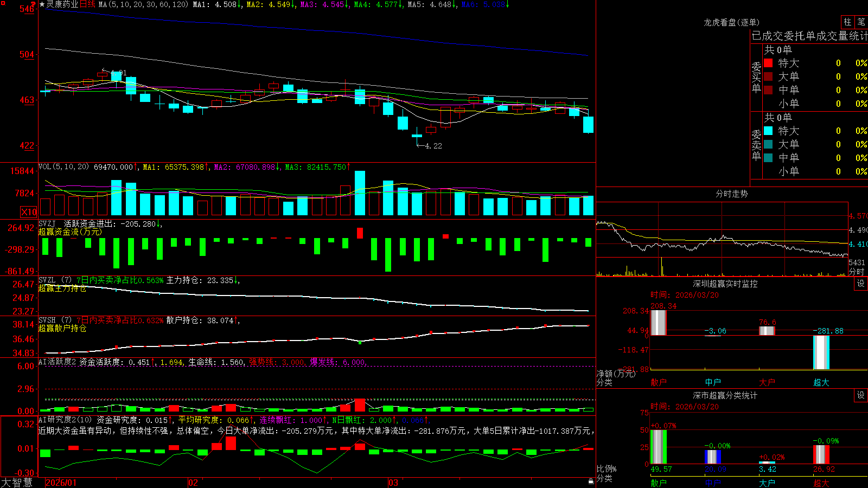Click the star icon before 灵康药业
The image size is (868, 488).
[42, 4]
